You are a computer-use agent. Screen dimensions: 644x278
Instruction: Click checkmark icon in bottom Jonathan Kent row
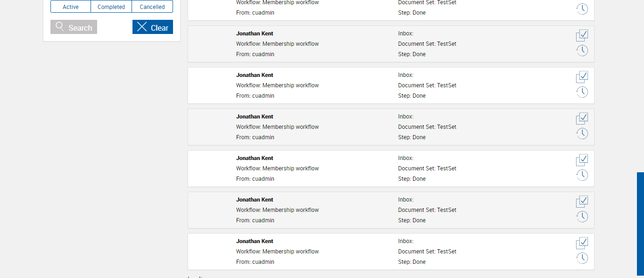tap(582, 243)
